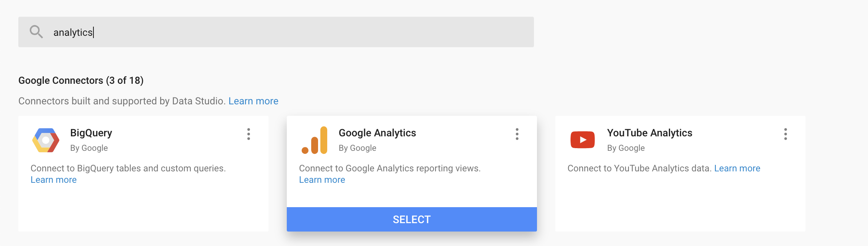Choose the YouTube Analytics connector title
Image resolution: width=868 pixels, height=246 pixels.
649,133
